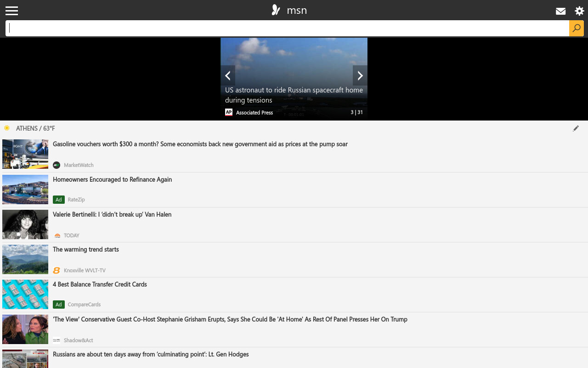Open the gasoline vouchers article thumbnail
Viewport: 588px width, 368px height.
pos(25,154)
